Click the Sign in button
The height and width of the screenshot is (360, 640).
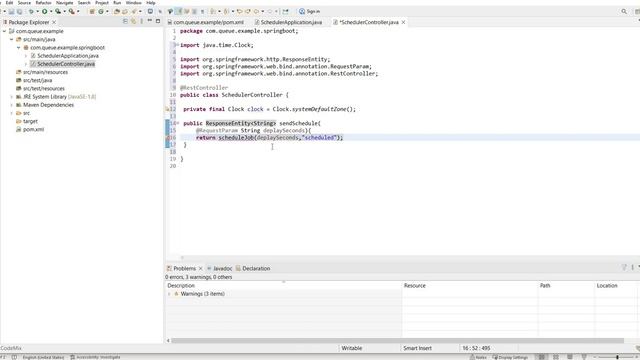pyautogui.click(x=309, y=11)
